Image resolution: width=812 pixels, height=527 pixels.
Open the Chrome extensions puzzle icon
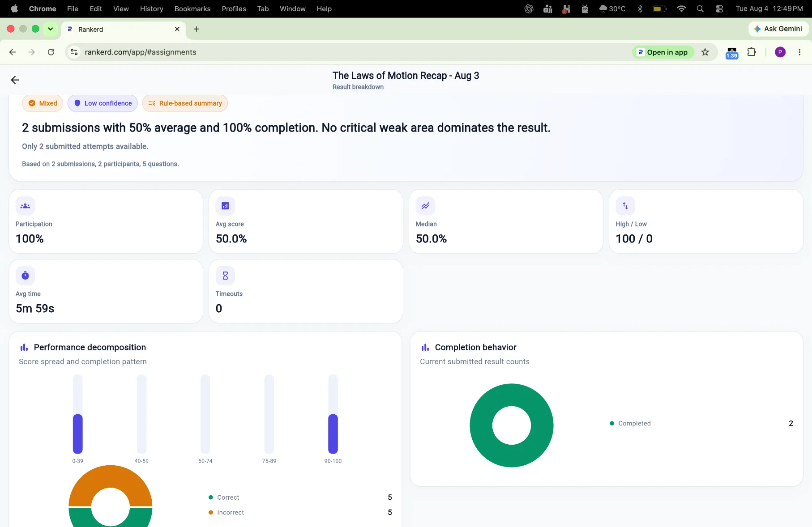coord(752,52)
